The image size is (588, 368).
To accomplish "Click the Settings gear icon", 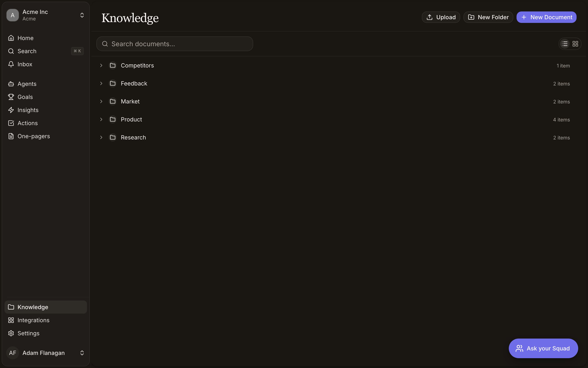I will coord(11,333).
